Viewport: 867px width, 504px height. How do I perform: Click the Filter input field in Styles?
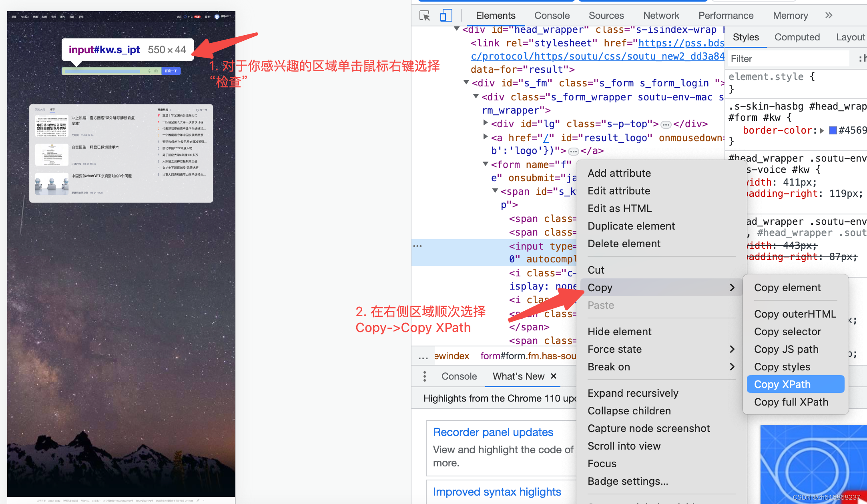(787, 58)
